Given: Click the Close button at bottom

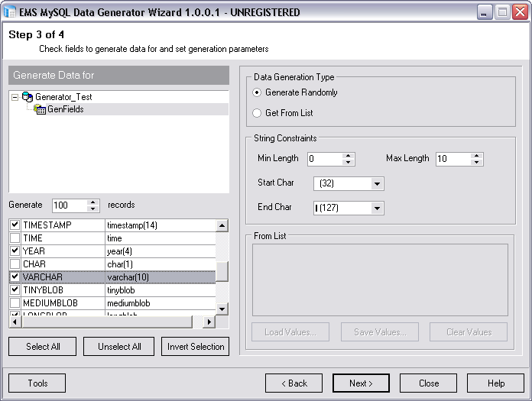Looking at the screenshot, I should tap(429, 383).
